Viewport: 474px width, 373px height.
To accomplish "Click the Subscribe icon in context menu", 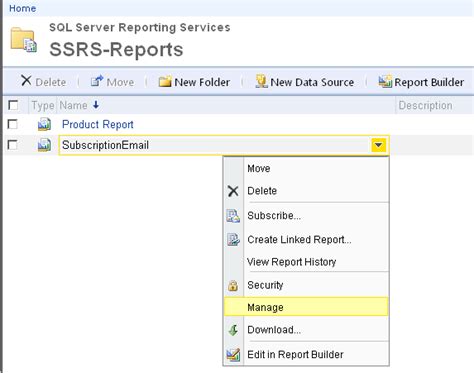I will pos(233,216).
